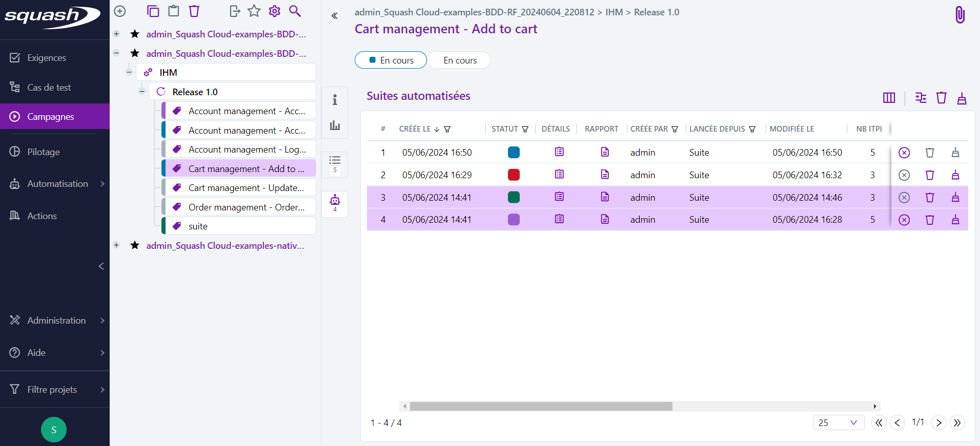
Task: Open report for suite row 2
Action: click(605, 175)
